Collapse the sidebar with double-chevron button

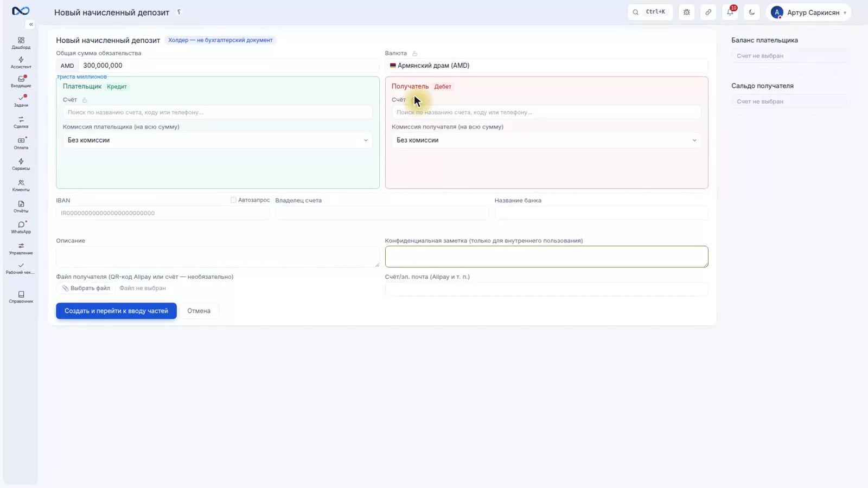[x=31, y=24]
